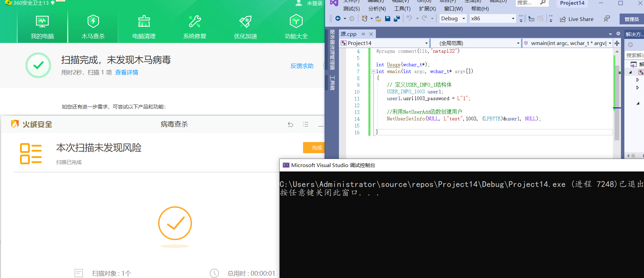The height and width of the screenshot is (278, 644).
Task: Click the Solution Explorer search field
Action: pos(635,55)
